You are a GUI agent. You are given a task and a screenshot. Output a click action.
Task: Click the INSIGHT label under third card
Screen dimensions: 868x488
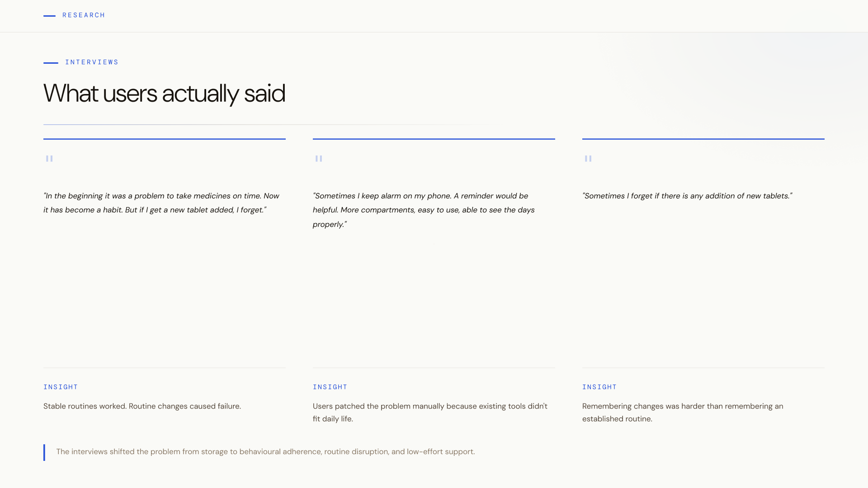[599, 387]
